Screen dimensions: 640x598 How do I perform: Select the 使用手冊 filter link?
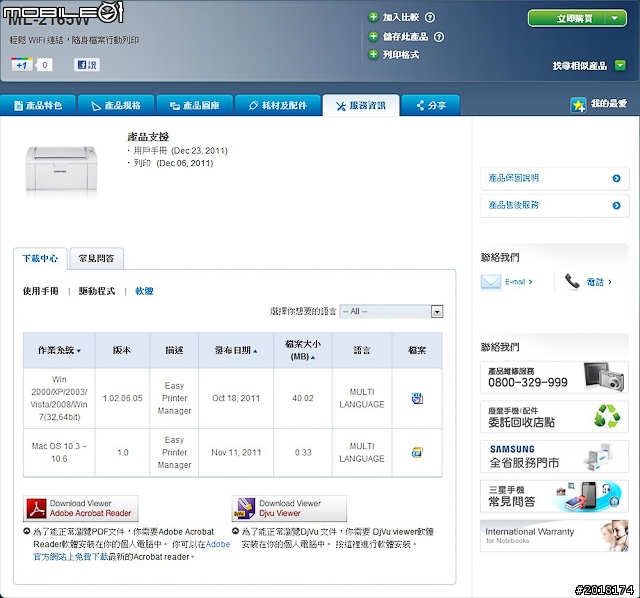[40, 291]
